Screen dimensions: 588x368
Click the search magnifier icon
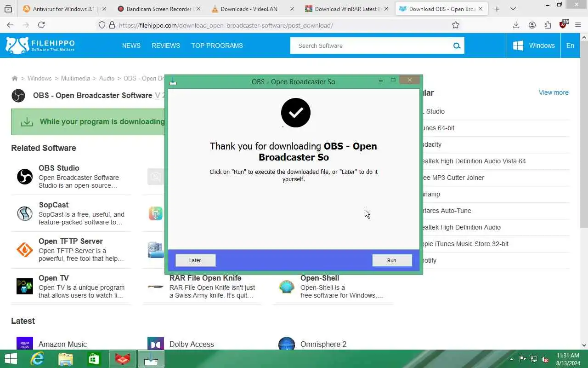pos(457,46)
